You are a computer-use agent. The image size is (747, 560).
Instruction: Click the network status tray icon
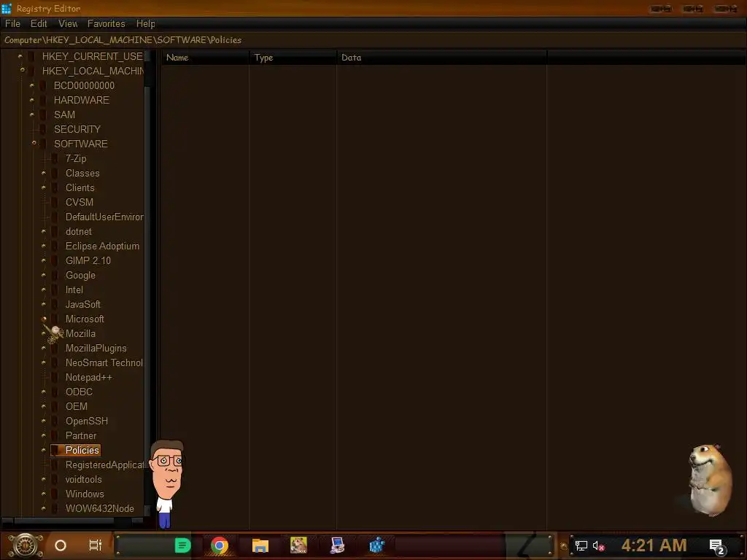pyautogui.click(x=581, y=545)
